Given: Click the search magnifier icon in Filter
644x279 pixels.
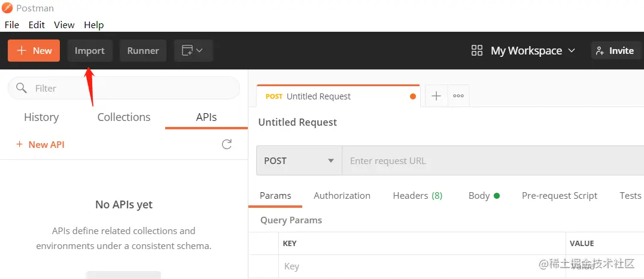Looking at the screenshot, I should point(22,88).
